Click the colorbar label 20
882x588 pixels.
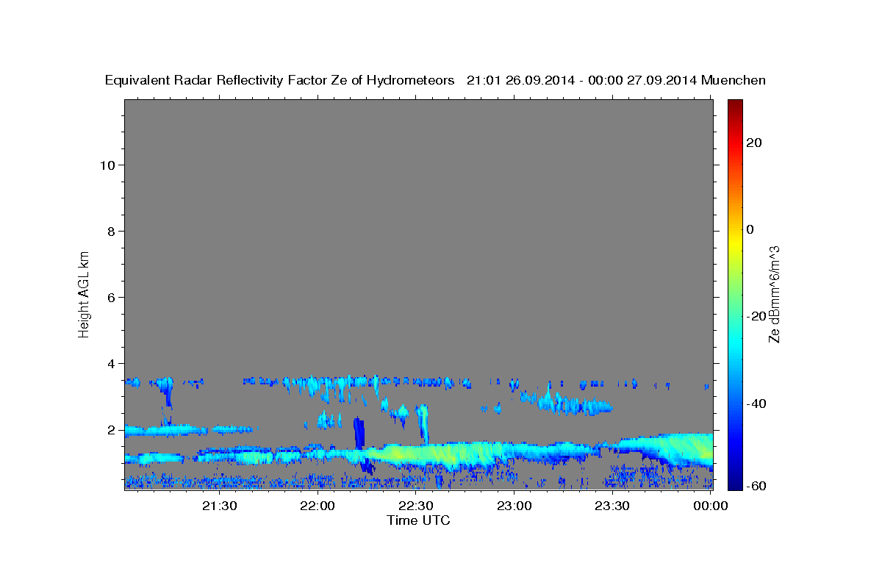click(753, 143)
